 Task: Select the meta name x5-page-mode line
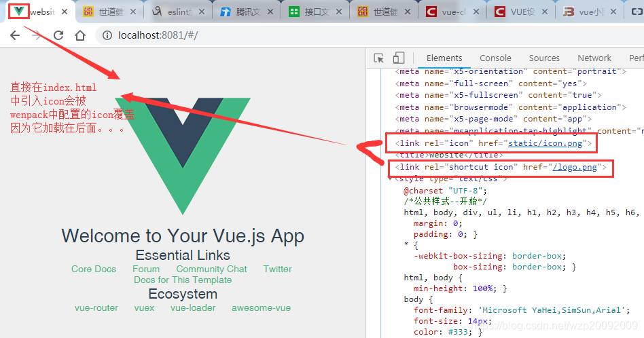[493, 119]
